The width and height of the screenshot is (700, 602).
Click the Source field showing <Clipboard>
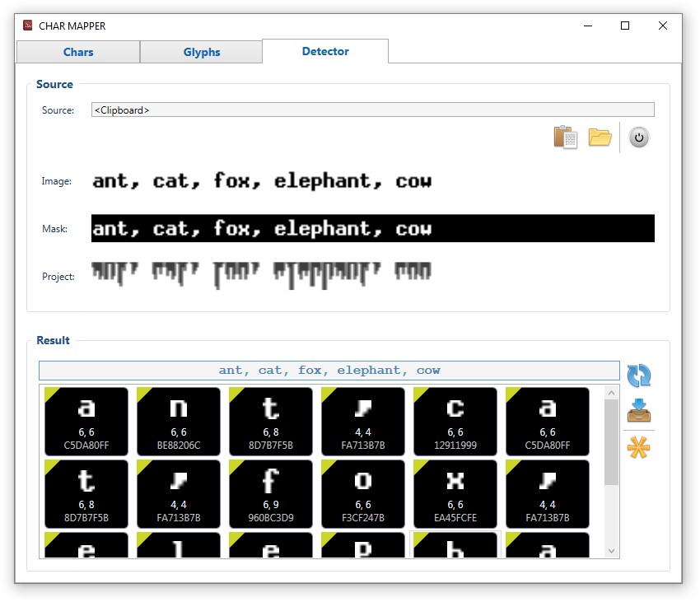click(373, 110)
